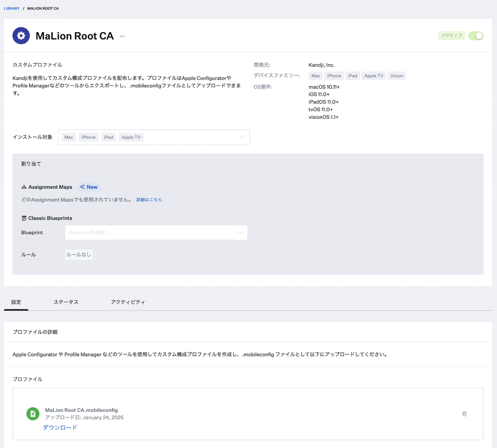497x448 pixels.
Task: Click the Assignment Maps hierarchy icon
Action: tap(24, 187)
